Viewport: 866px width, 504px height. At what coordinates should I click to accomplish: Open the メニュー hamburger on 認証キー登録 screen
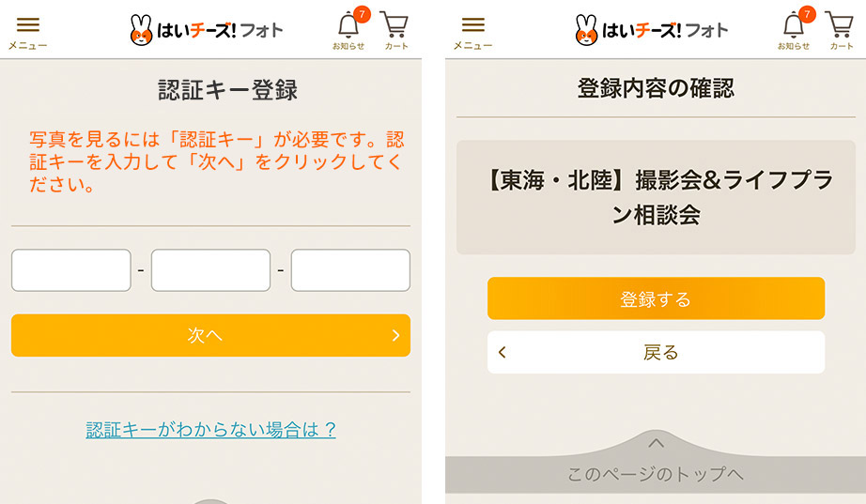tap(28, 31)
